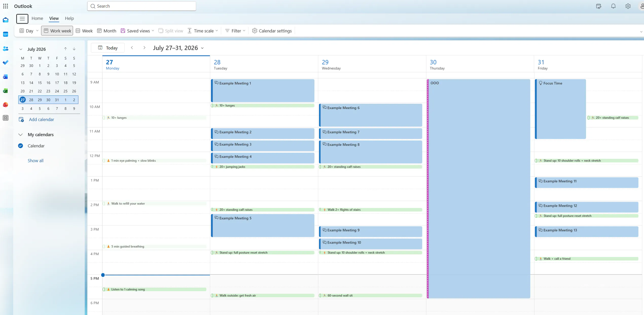Switch to Week view

click(84, 31)
